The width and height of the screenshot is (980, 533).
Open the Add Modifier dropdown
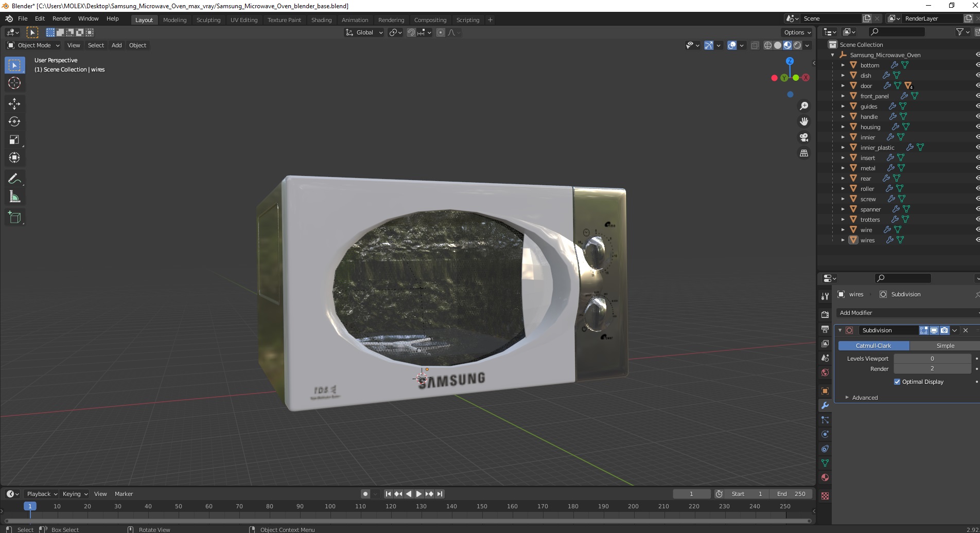(908, 313)
